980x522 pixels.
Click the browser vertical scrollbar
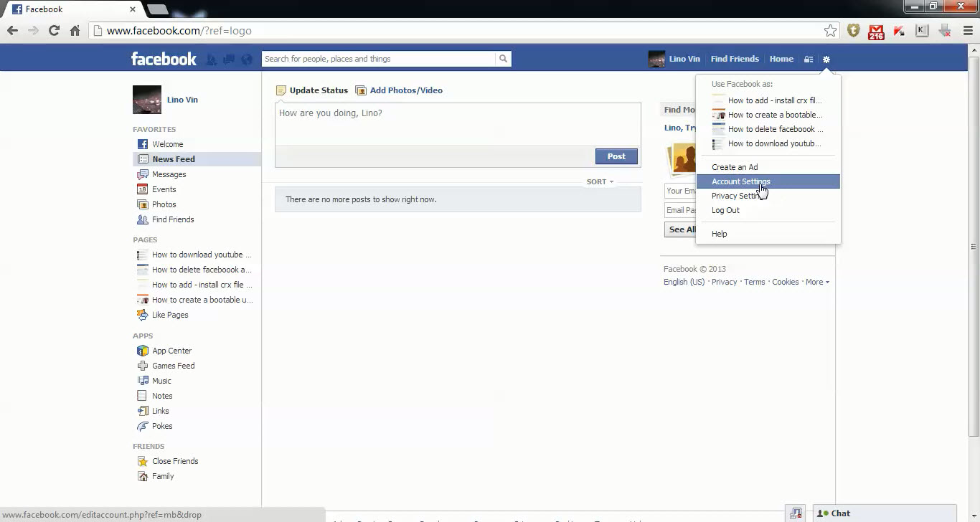click(x=974, y=247)
